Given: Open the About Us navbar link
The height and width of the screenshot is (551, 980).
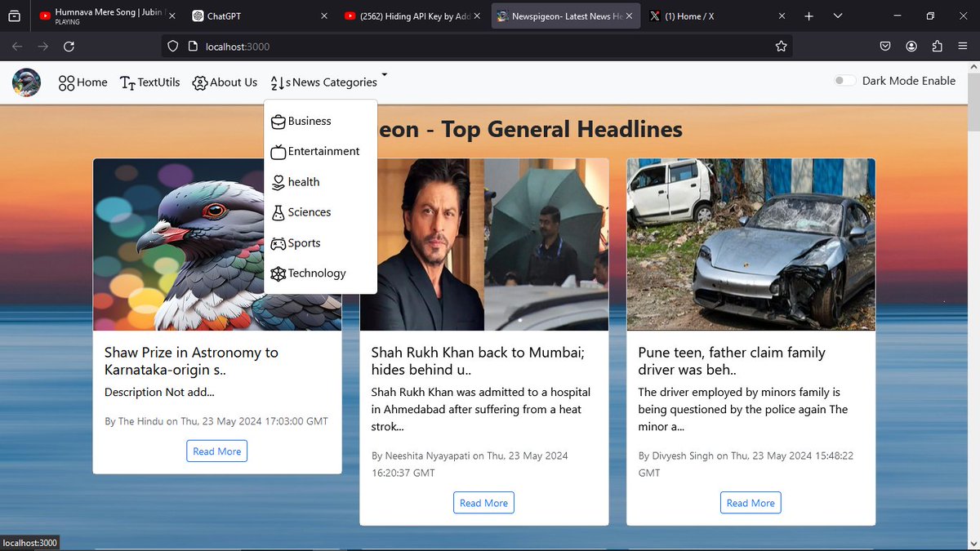Looking at the screenshot, I should [x=225, y=82].
